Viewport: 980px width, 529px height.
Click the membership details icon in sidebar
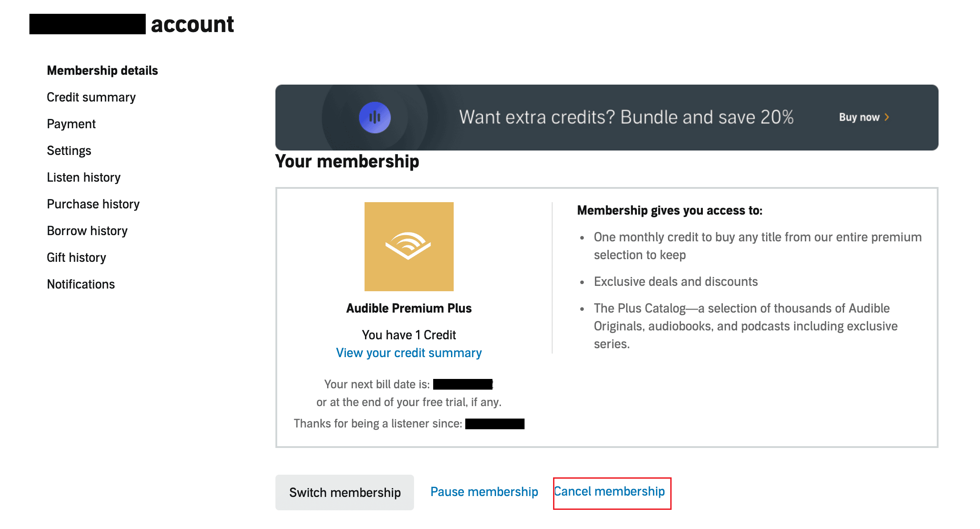[102, 70]
